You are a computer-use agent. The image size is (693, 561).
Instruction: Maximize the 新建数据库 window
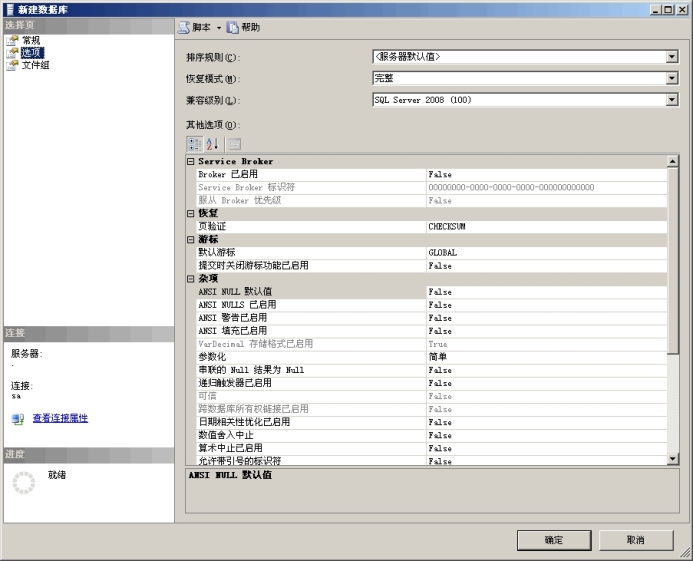tap(669, 9)
